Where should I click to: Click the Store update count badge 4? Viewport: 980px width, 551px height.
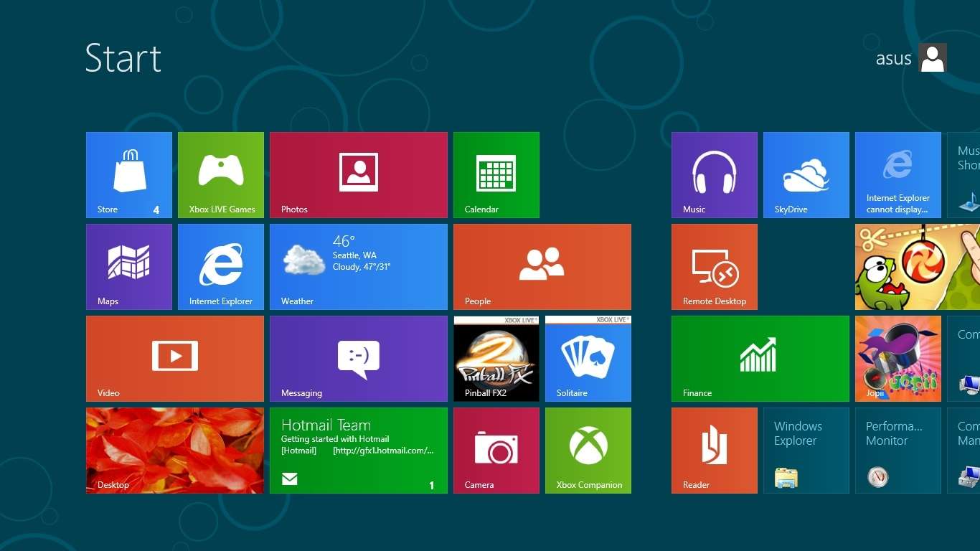click(156, 210)
